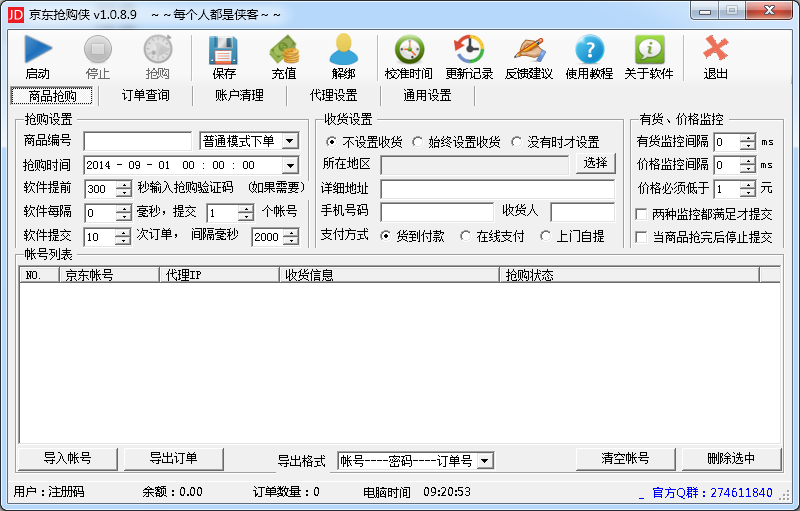The width and height of the screenshot is (800, 511).
Task: Save settings with the 保存 floppy icon
Action: pos(223,49)
